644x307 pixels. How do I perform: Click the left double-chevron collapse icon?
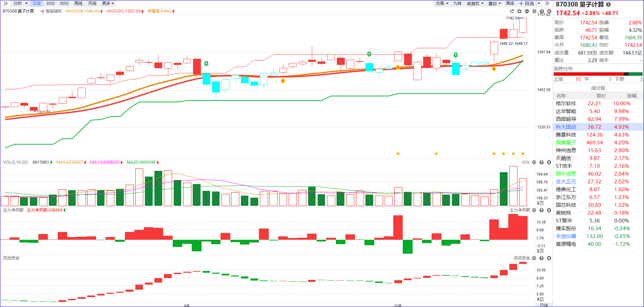[5, 3]
